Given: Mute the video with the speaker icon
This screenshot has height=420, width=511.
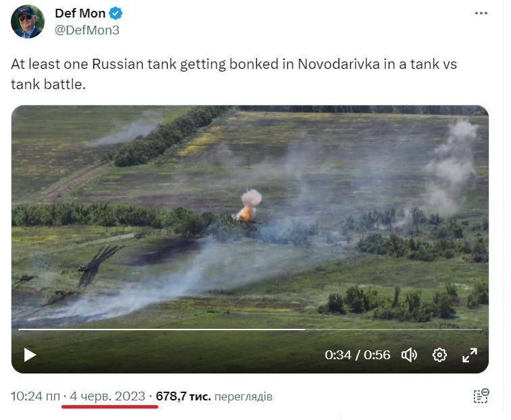Looking at the screenshot, I should 409,355.
